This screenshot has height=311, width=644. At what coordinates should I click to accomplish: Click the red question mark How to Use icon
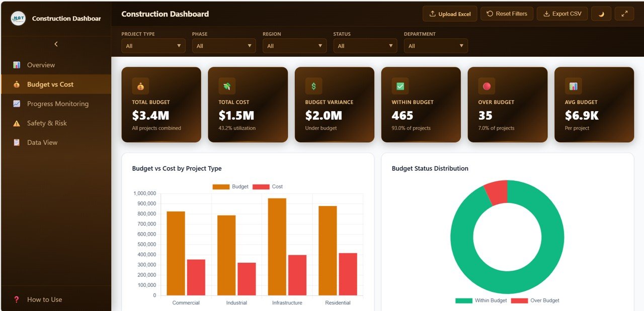(x=17, y=299)
